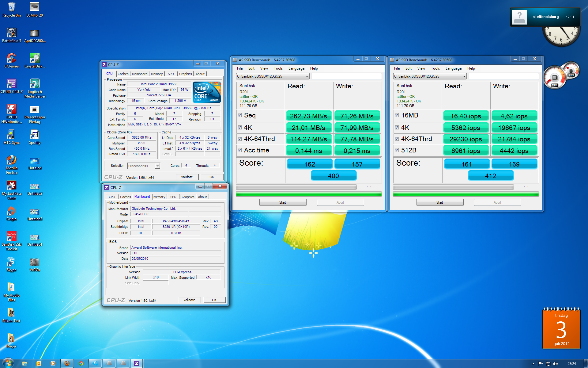Click total score 412 in right benchmark
The height and width of the screenshot is (368, 588).
(x=490, y=176)
